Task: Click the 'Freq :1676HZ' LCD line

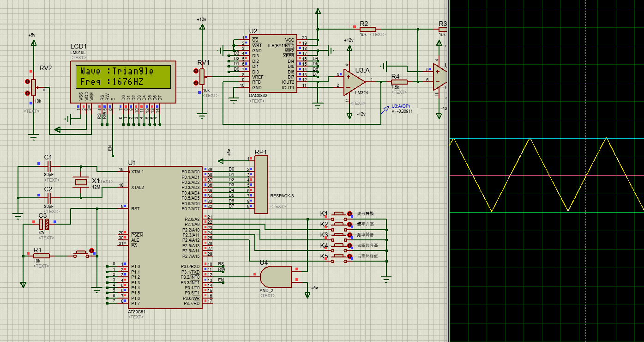Action: tap(112, 82)
